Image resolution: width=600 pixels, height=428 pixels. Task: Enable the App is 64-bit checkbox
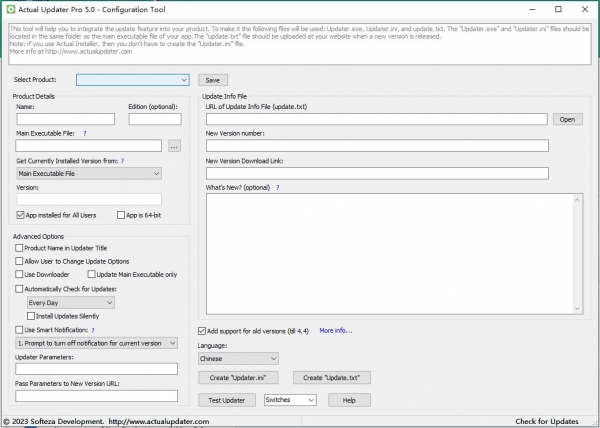coord(120,215)
